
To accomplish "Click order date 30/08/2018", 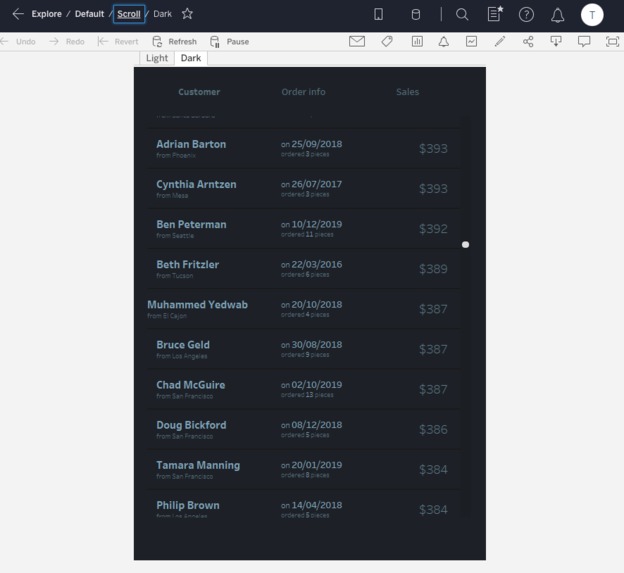I will (317, 345).
